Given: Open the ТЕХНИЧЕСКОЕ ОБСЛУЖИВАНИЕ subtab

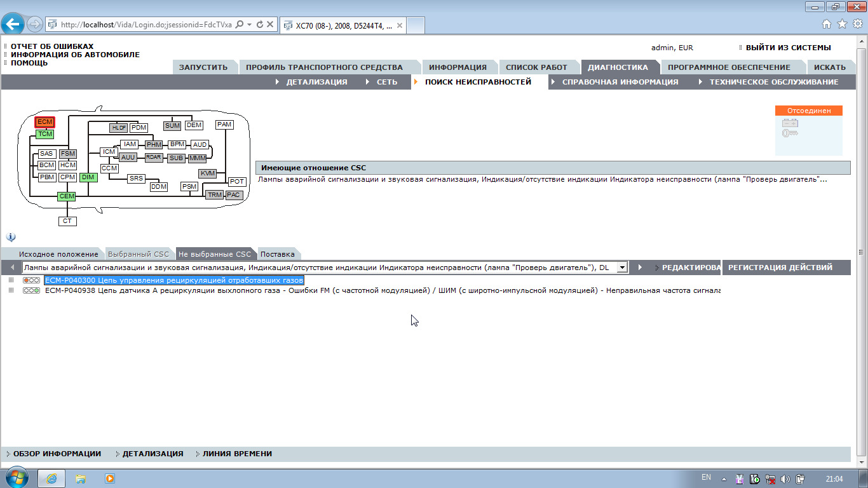Looking at the screenshot, I should pos(774,82).
